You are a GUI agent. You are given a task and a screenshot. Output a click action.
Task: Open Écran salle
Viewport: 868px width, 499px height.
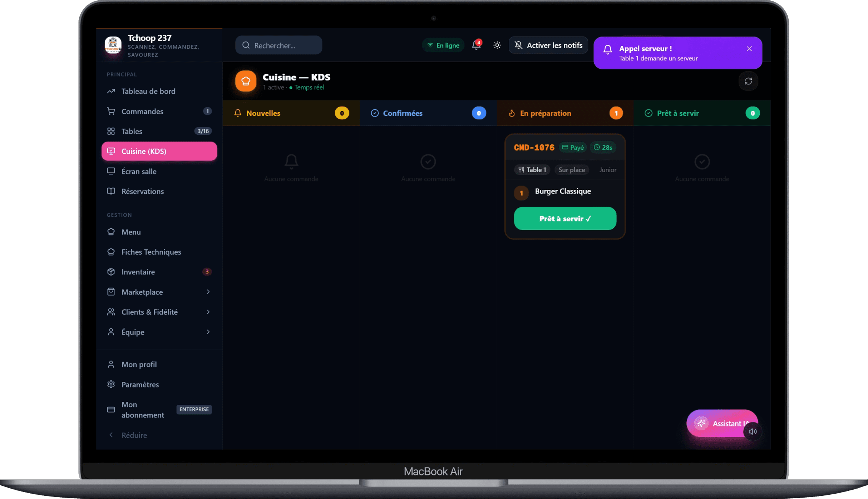[159, 171]
